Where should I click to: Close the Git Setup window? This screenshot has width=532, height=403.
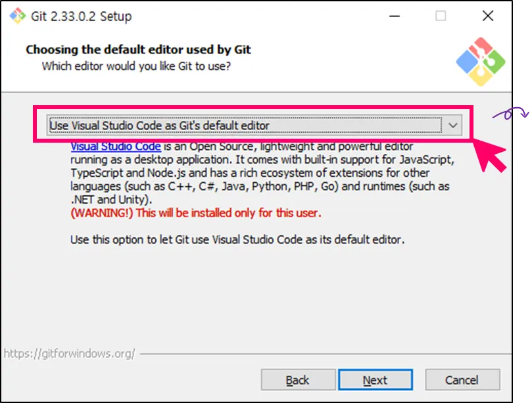point(488,16)
